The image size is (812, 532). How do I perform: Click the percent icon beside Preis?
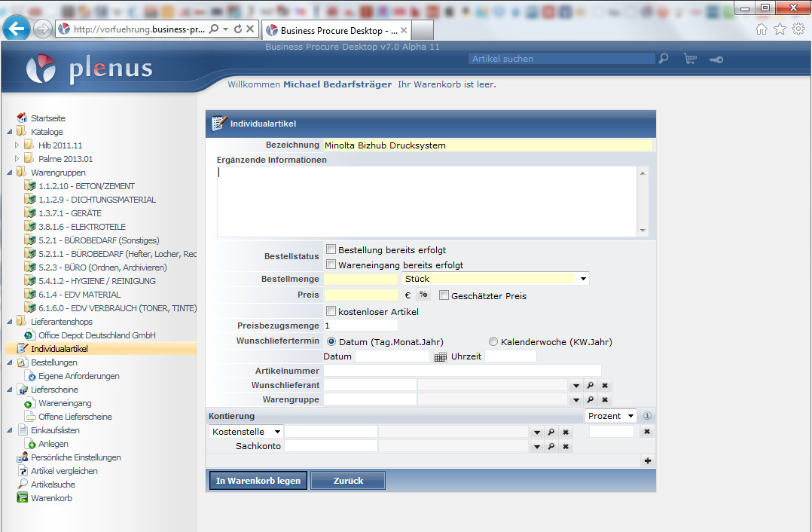pyautogui.click(x=424, y=295)
